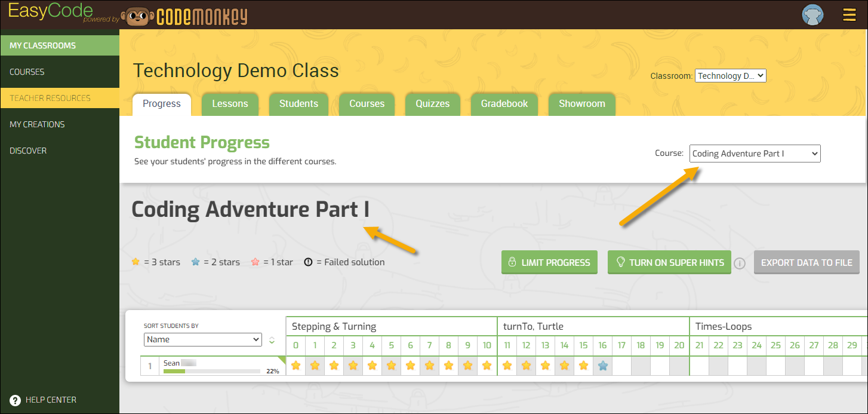Switch to the Gradebook tab
Image resolution: width=868 pixels, height=414 pixels.
click(504, 103)
